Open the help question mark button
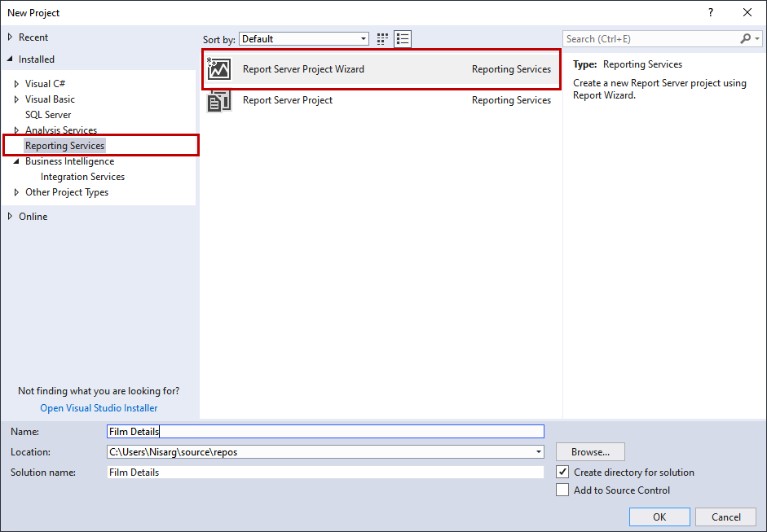This screenshot has height=532, width=767. click(711, 13)
